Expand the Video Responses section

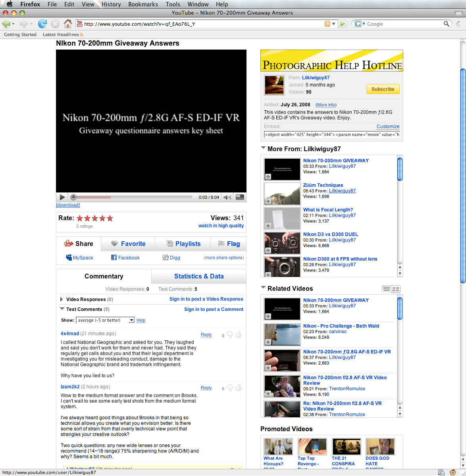click(x=62, y=299)
